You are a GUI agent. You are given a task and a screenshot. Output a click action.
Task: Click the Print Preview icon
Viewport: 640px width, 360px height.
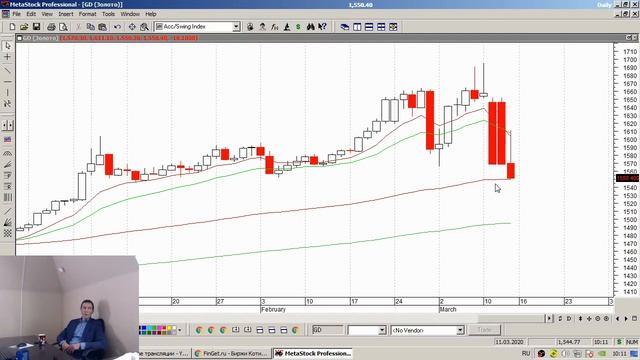pos(63,27)
